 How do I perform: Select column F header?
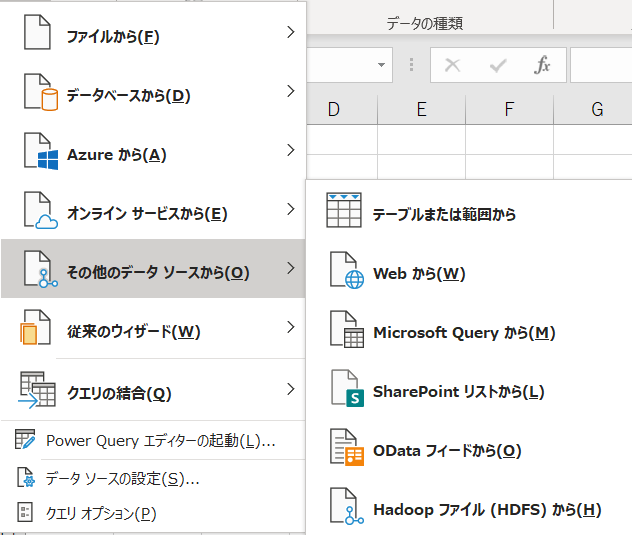tap(509, 110)
